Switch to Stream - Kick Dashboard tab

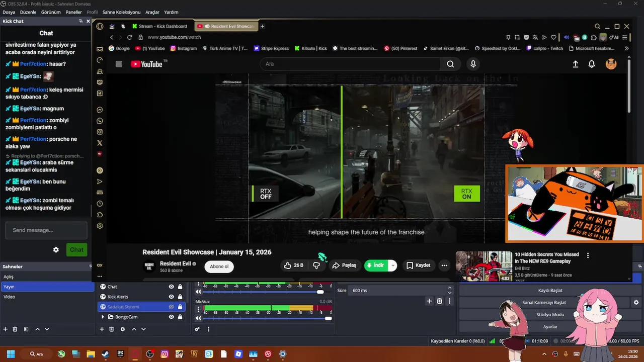coord(159,26)
